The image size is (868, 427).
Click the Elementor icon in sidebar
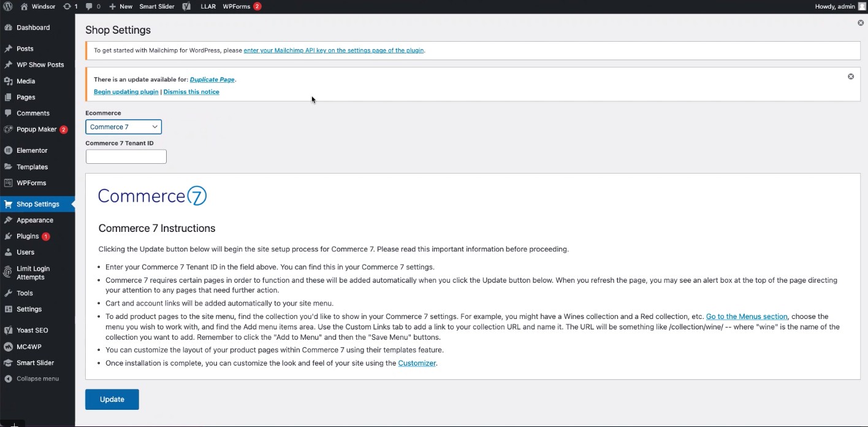click(x=8, y=150)
